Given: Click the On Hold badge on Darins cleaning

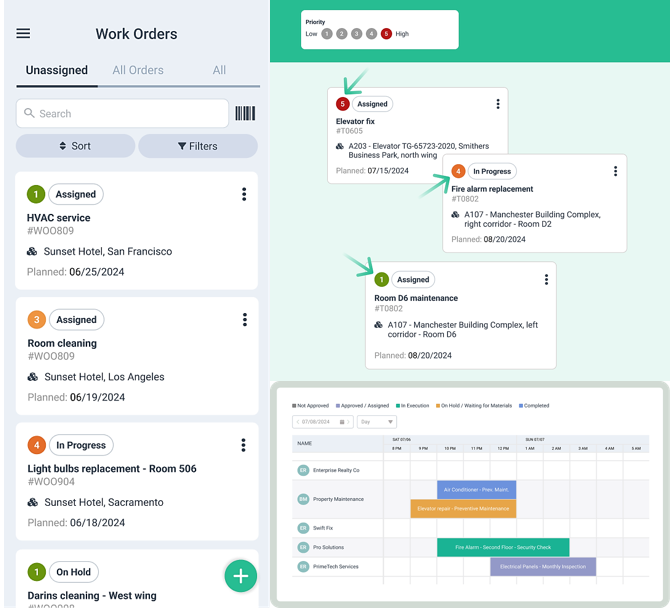Looking at the screenshot, I should click(73, 572).
